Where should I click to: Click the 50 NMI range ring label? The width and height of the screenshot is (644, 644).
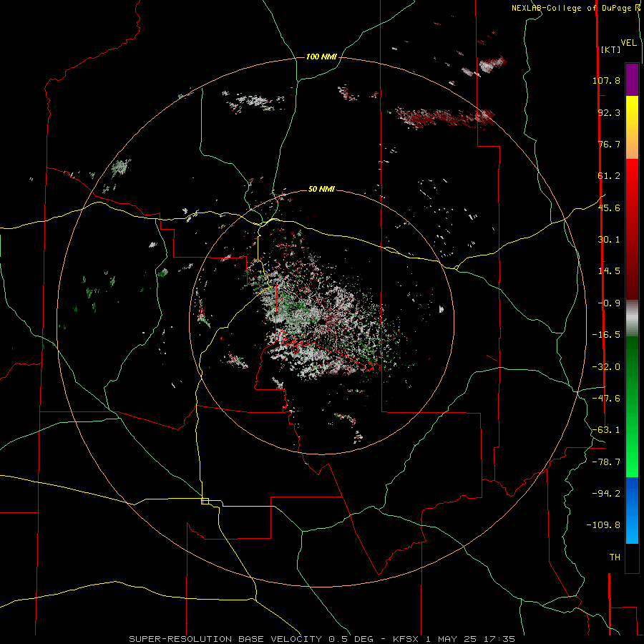click(x=321, y=189)
